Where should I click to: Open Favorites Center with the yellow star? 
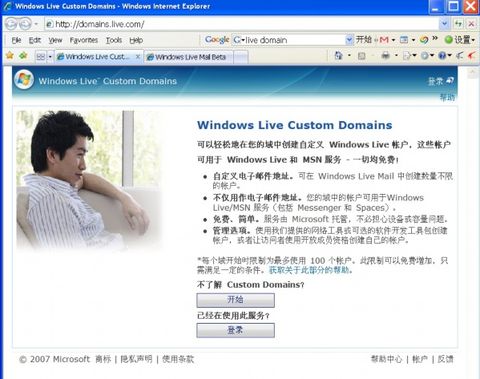10,55
